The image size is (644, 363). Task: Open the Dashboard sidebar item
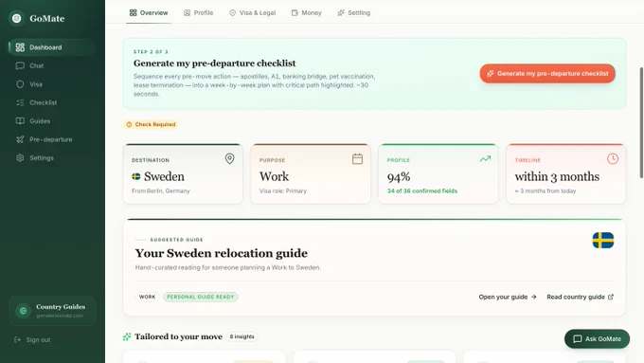pyautogui.click(x=52, y=47)
